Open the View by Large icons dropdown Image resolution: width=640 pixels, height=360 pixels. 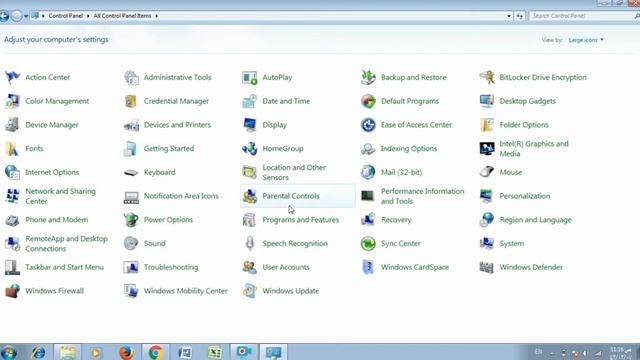pyautogui.click(x=586, y=40)
